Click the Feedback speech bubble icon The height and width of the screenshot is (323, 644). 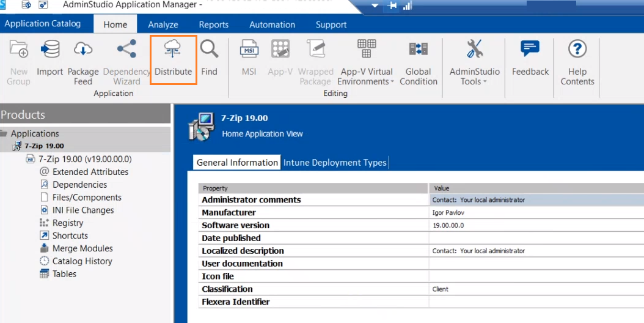pos(530,49)
